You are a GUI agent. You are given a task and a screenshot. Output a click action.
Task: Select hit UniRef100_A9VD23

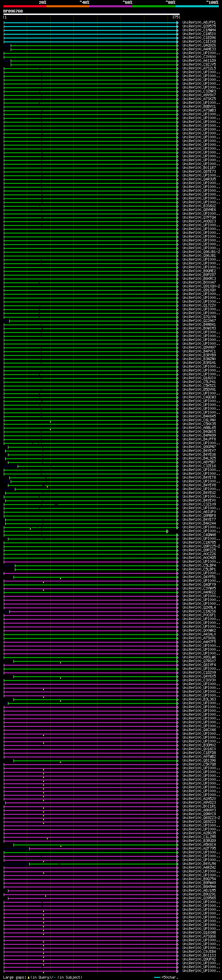click(199, 802)
